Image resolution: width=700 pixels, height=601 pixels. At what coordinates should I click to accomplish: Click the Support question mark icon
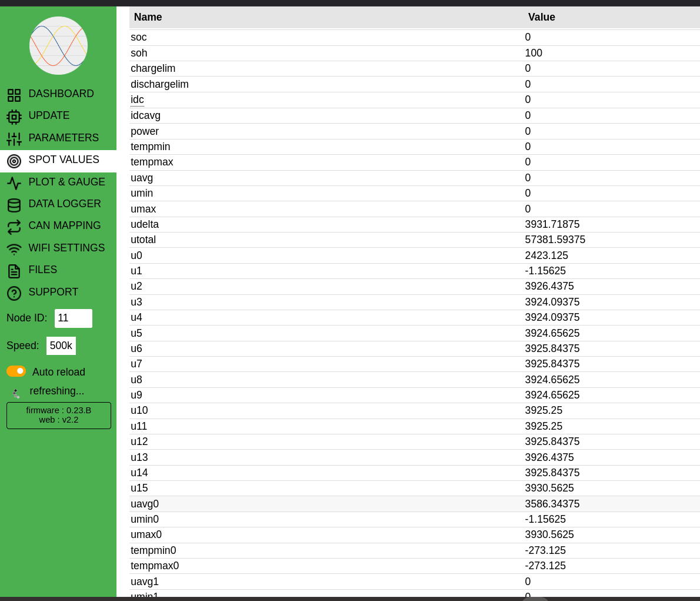pos(14,293)
